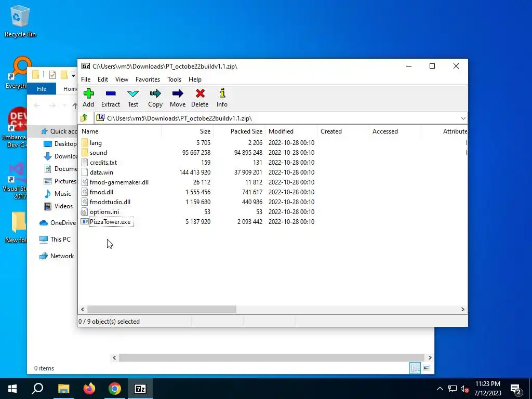Switch Explorer to details view
This screenshot has width=532, height=399.
pos(415,368)
